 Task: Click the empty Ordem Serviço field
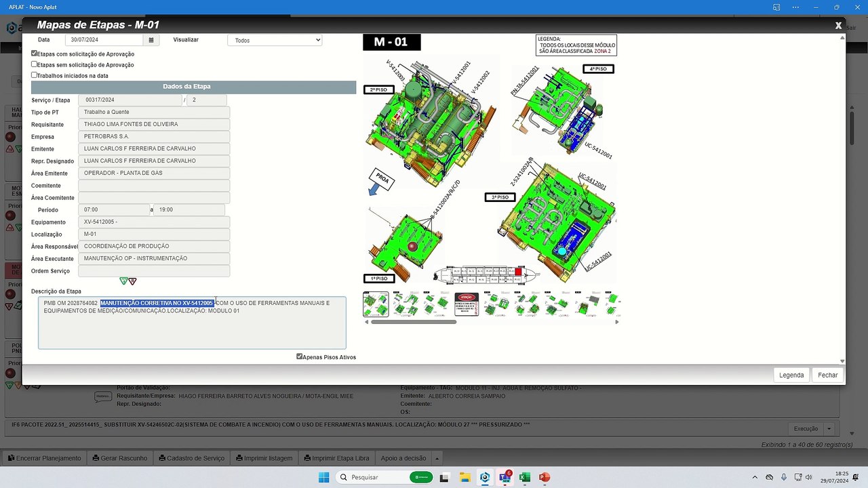[154, 271]
